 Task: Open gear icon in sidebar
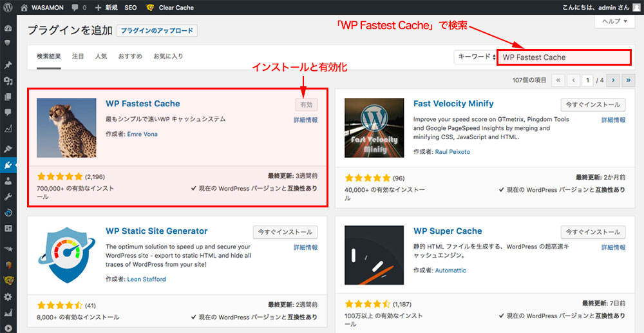point(8,297)
